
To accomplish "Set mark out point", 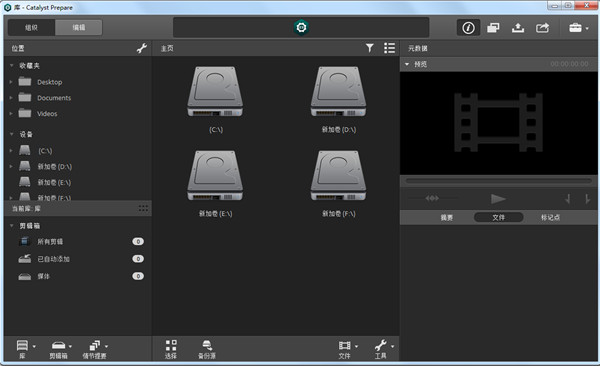I will tap(587, 198).
